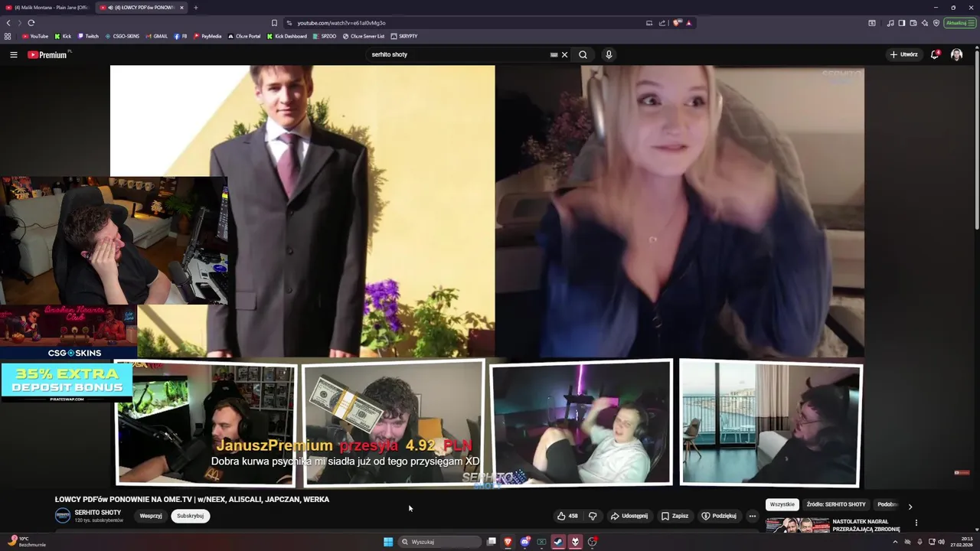The image size is (980, 551).
Task: Open the Windows Start button
Action: point(388,542)
